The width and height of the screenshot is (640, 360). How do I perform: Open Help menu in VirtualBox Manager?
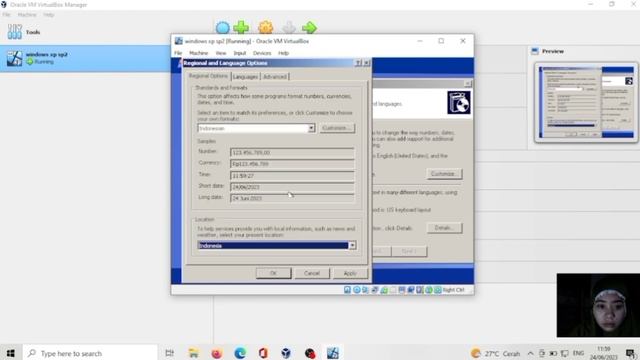pyautogui.click(x=49, y=15)
